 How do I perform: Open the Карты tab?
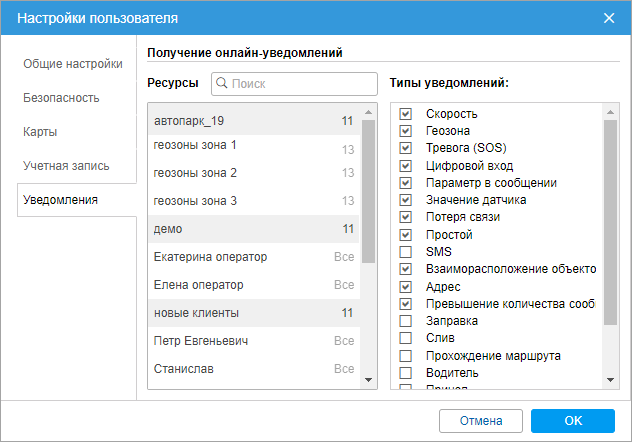[40, 132]
